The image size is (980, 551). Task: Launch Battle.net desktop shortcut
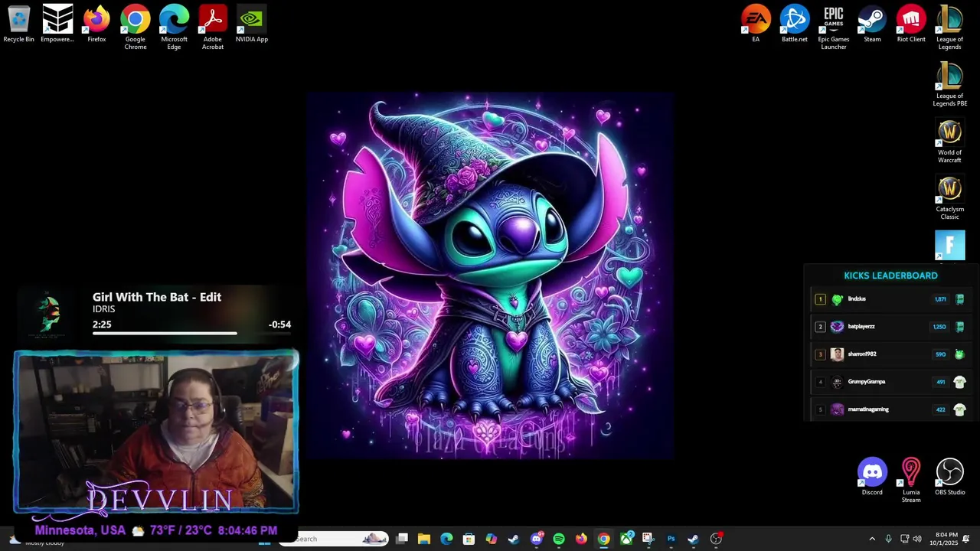tap(795, 24)
